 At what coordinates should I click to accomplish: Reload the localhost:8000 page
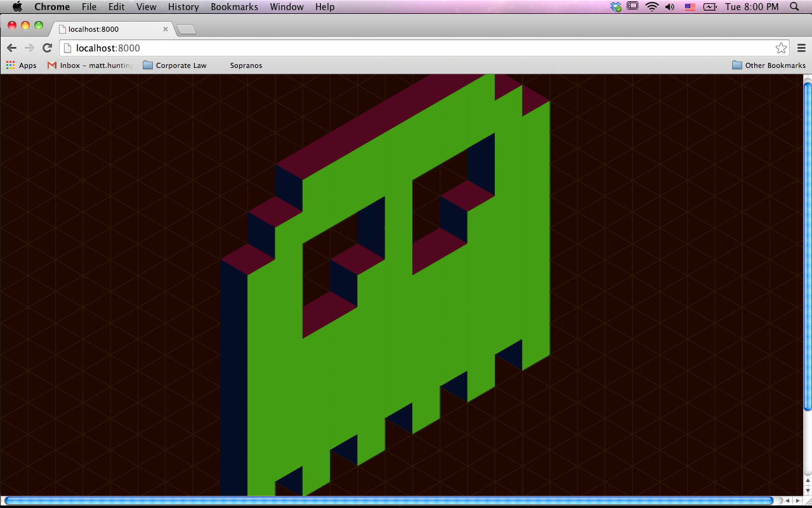point(47,48)
